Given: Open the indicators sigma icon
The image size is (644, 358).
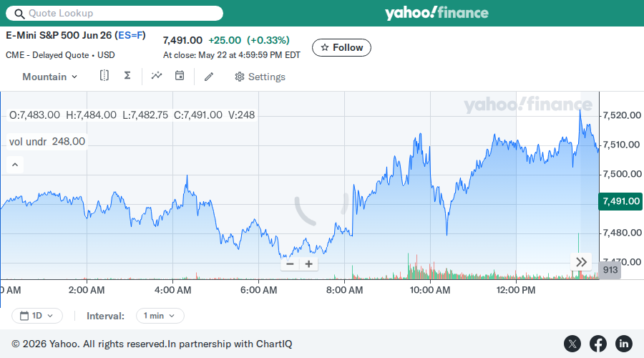Looking at the screenshot, I should point(127,76).
